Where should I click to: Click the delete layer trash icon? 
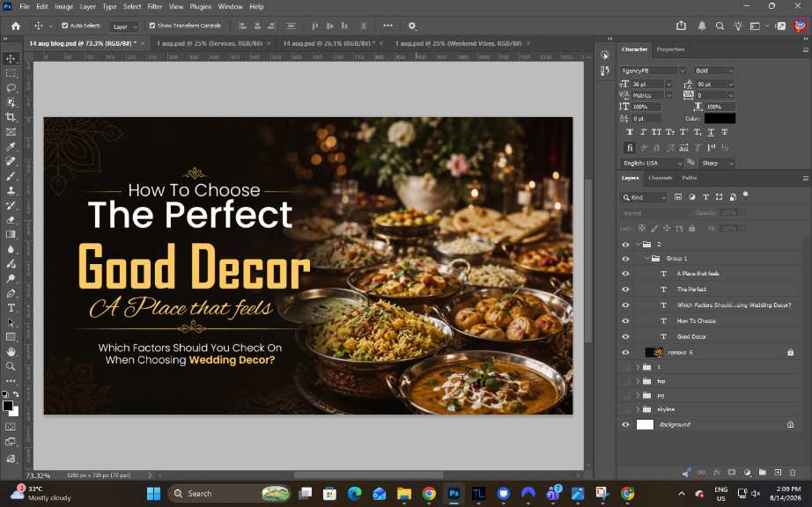pyautogui.click(x=793, y=473)
